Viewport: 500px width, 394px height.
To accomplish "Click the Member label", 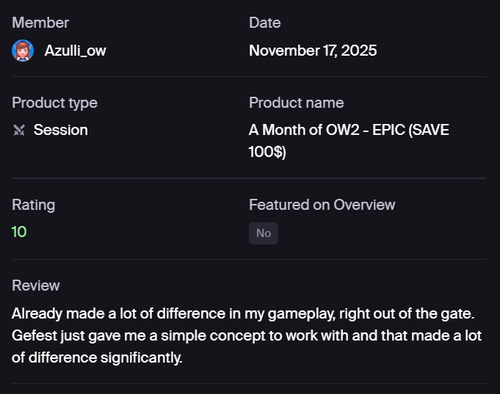I will (x=40, y=23).
